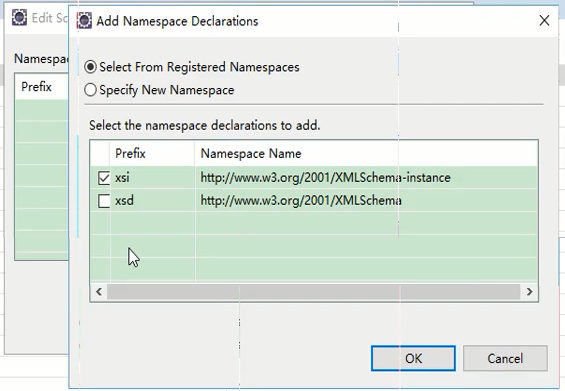Select the Select From Registered Namespaces radio
This screenshot has width=565, height=391.
(x=90, y=67)
